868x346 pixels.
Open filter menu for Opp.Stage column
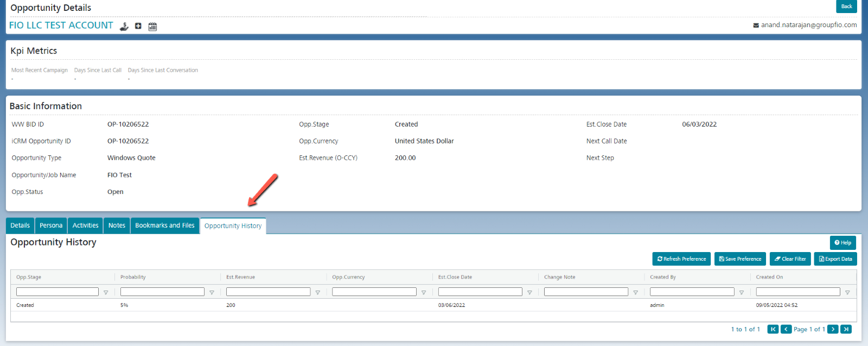point(106,292)
